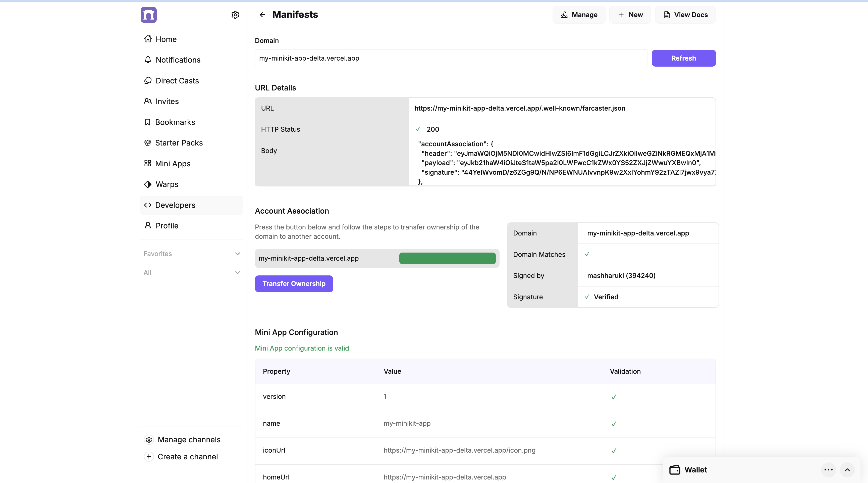Image resolution: width=868 pixels, height=483 pixels.
Task: Expand the Favorites section chevron
Action: pos(238,254)
